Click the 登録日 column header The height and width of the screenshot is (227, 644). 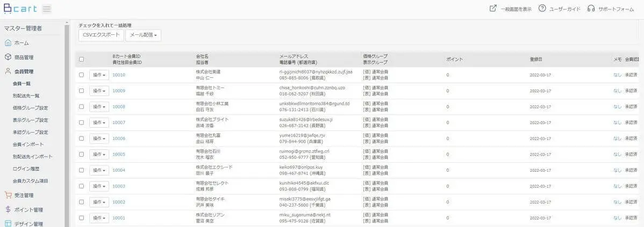coord(536,60)
